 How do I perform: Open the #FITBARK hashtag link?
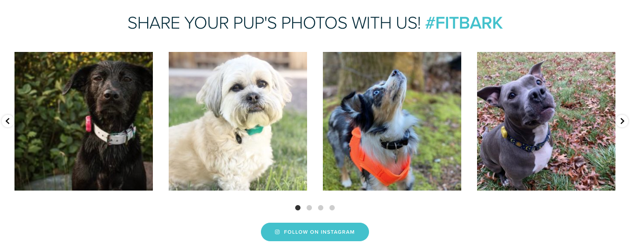point(464,23)
